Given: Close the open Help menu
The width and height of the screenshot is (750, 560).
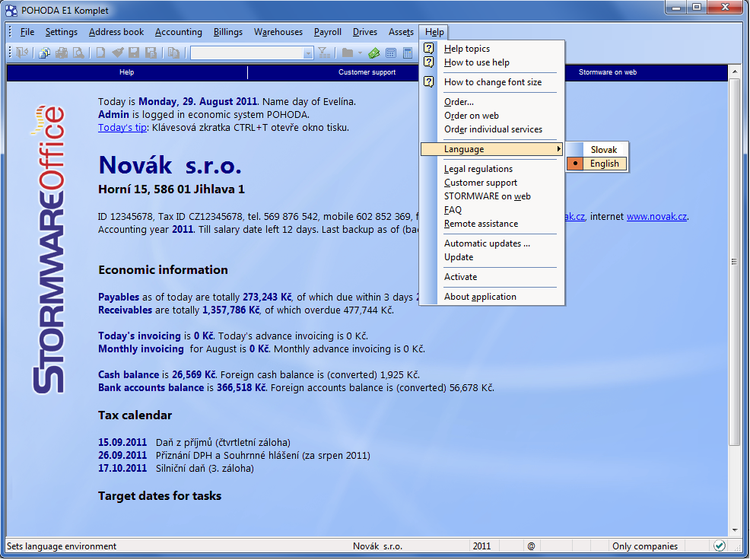Looking at the screenshot, I should tap(434, 32).
